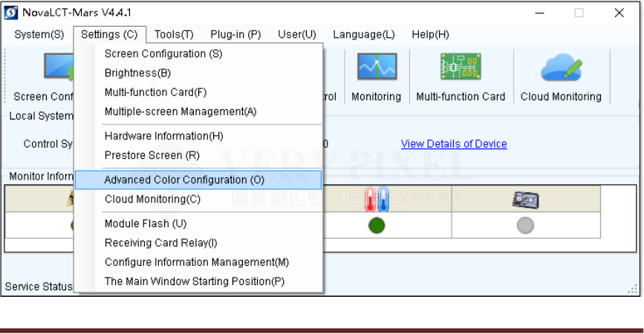Open the Language(L) menu

click(363, 34)
